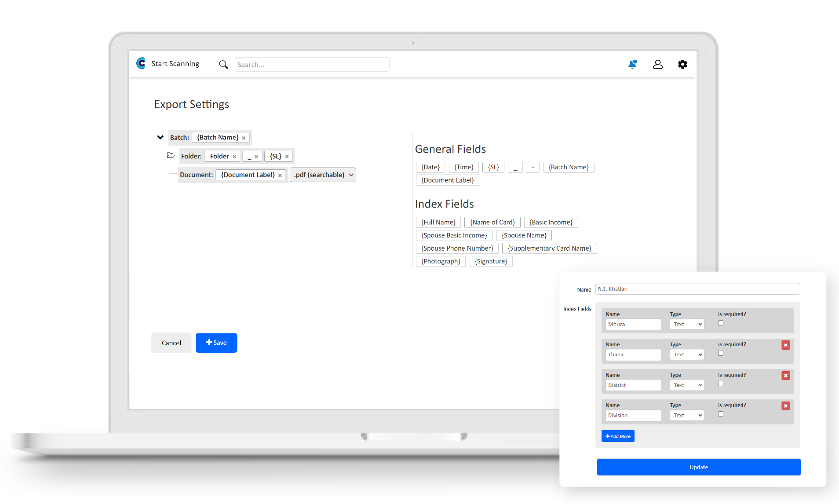Click Start Scanning in the top bar
This screenshot has width=839, height=504.
pyautogui.click(x=175, y=64)
